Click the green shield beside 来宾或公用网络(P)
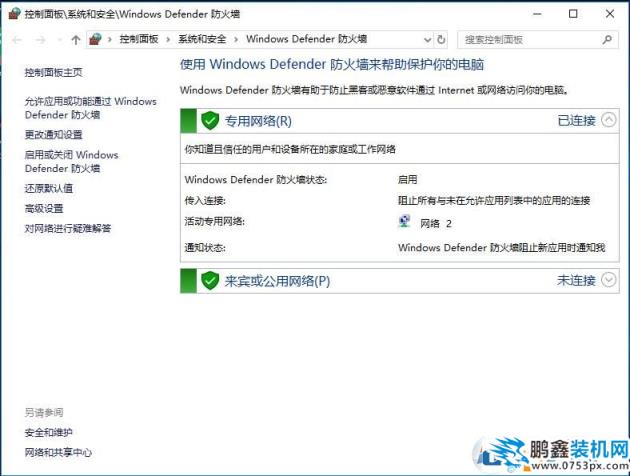Screen dimensions: 630x476 click(210, 280)
